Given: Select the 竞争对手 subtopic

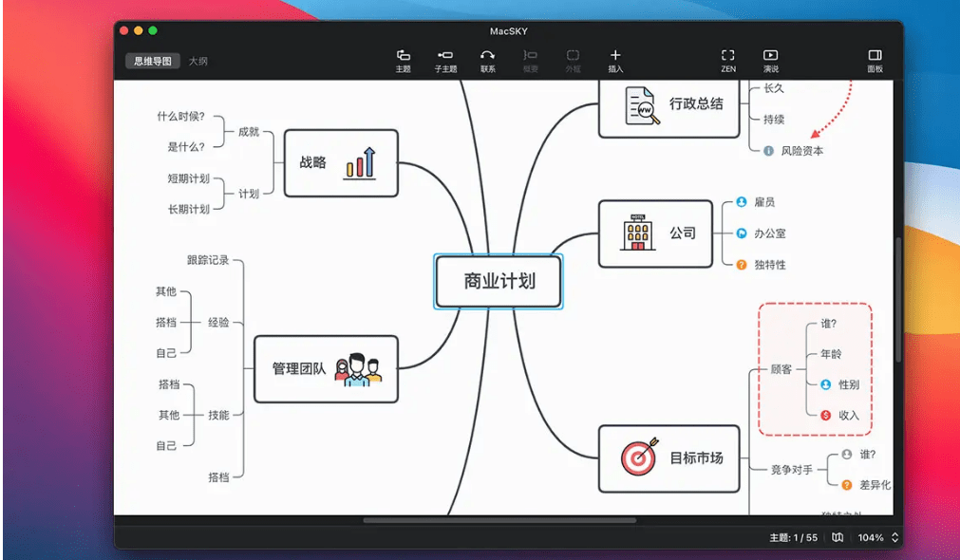Looking at the screenshot, I should tap(792, 470).
